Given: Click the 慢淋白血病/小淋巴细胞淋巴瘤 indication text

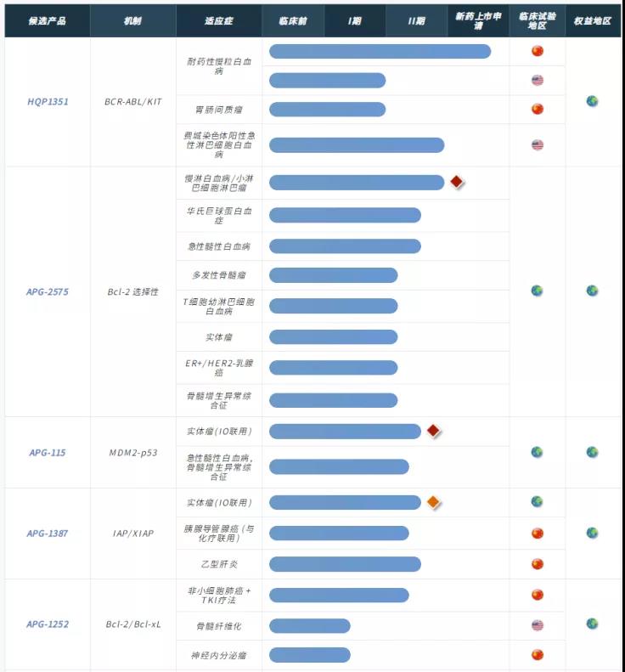Looking at the screenshot, I should (x=219, y=183).
